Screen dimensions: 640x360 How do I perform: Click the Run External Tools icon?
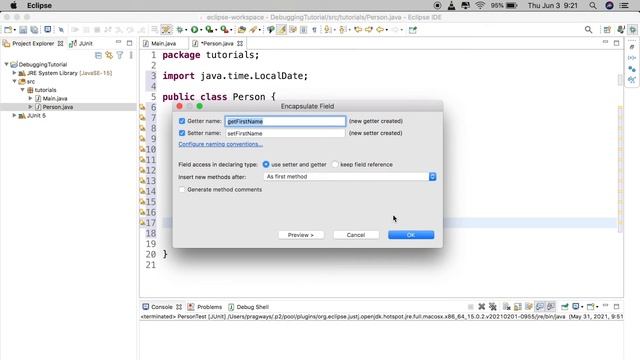pyautogui.click(x=224, y=29)
